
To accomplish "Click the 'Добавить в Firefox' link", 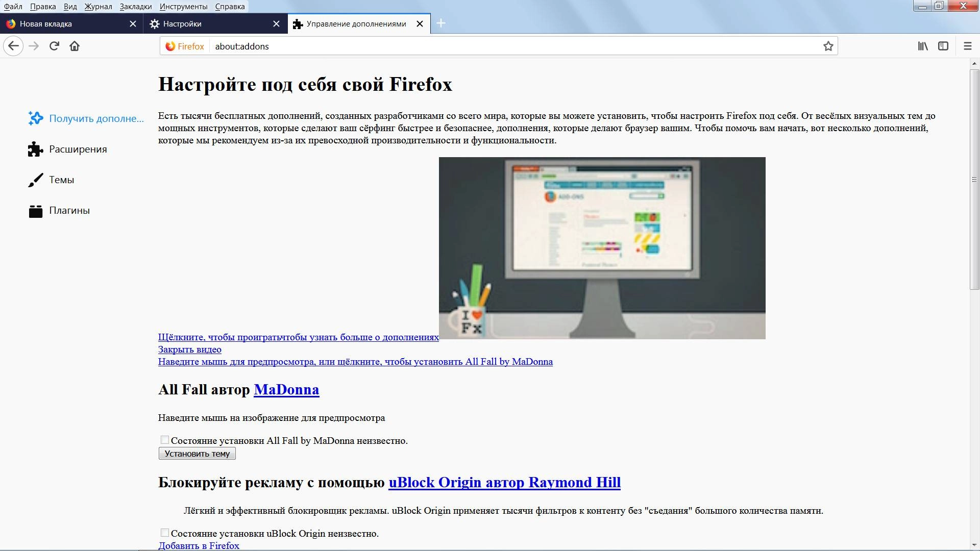I will click(x=199, y=545).
